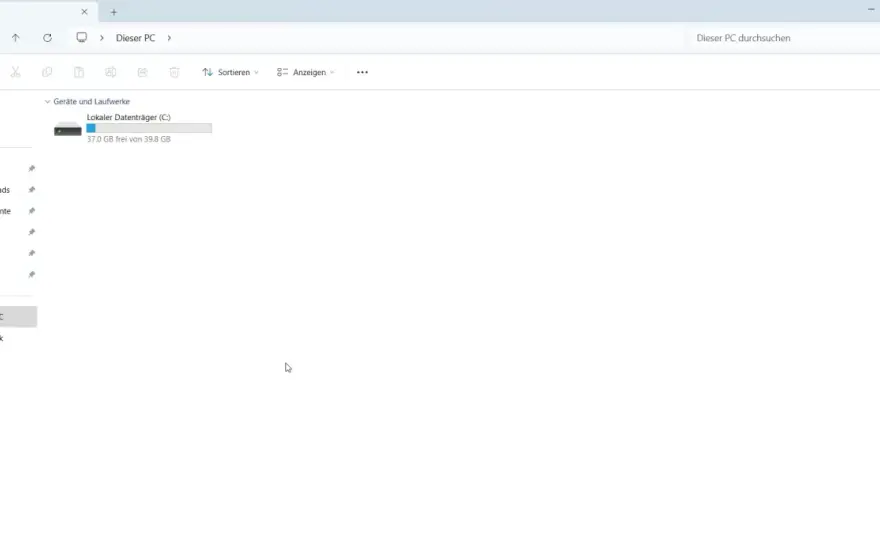Click the Delete trash toolbar icon
Screen dimensions: 880x540
[175, 72]
